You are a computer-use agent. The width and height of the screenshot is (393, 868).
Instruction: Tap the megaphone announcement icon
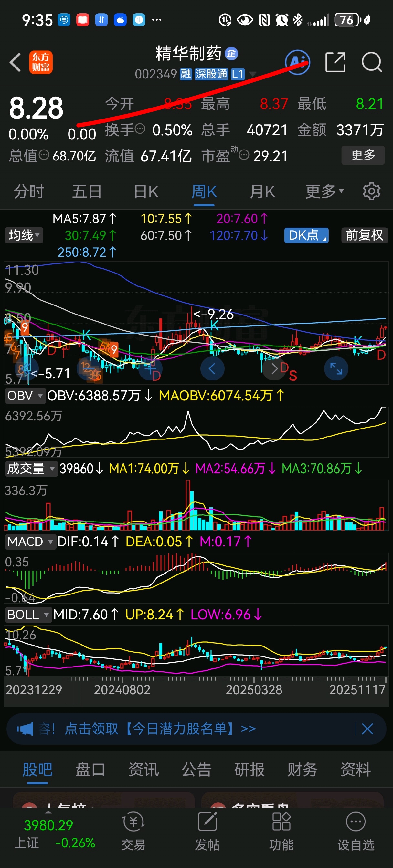pos(25,729)
